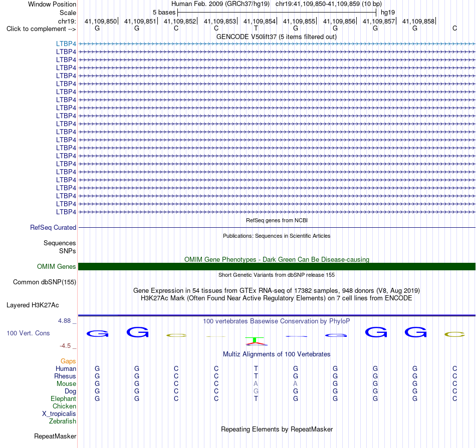Click '100 vertebrates Basewise Conservation by PhyloP' title

click(277, 321)
